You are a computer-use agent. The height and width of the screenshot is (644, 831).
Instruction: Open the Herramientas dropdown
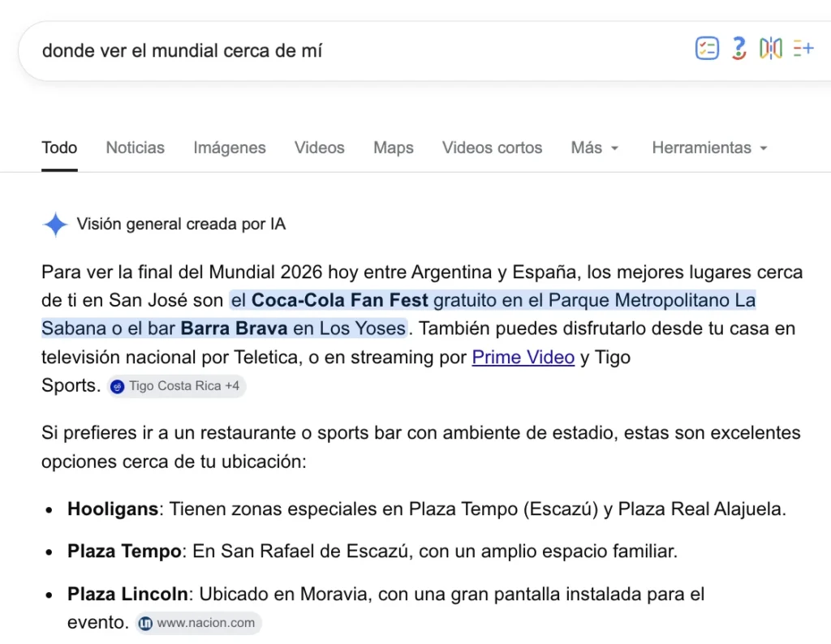pyautogui.click(x=709, y=148)
